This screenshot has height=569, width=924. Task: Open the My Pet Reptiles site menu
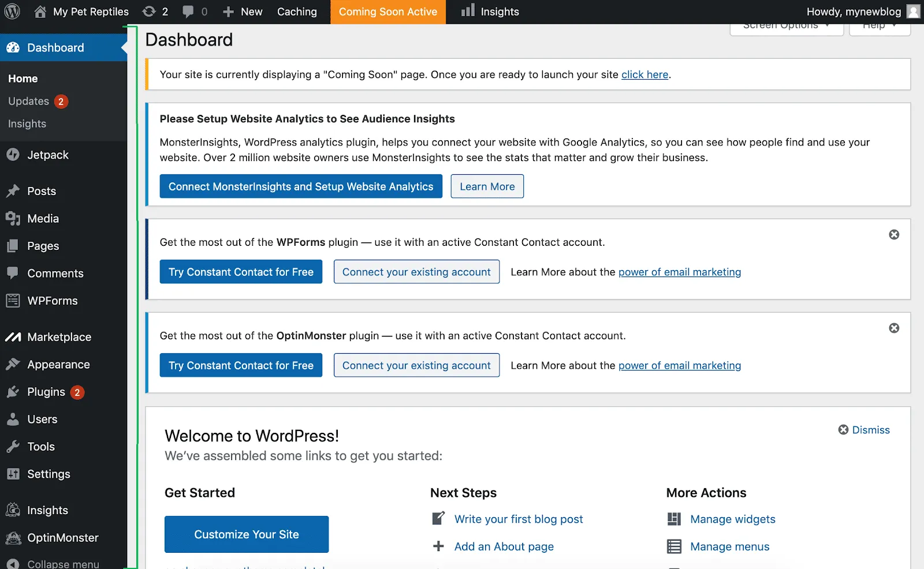[x=91, y=12]
